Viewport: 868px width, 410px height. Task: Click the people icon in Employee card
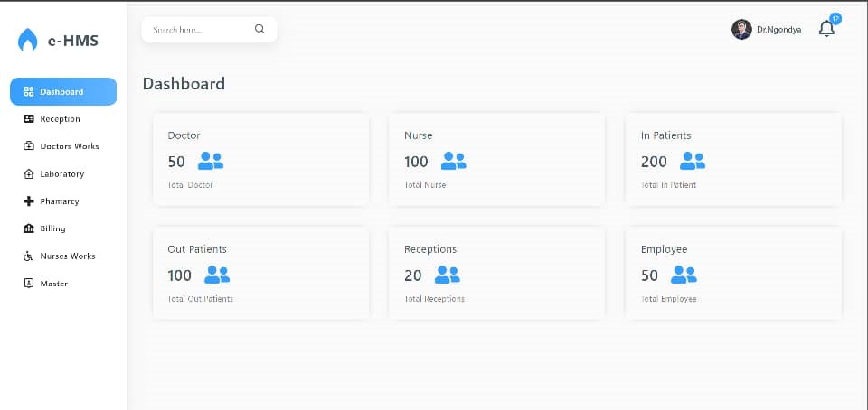pos(684,275)
